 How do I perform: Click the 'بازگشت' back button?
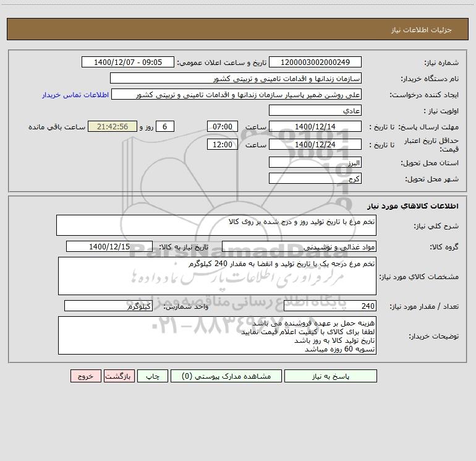(119, 376)
